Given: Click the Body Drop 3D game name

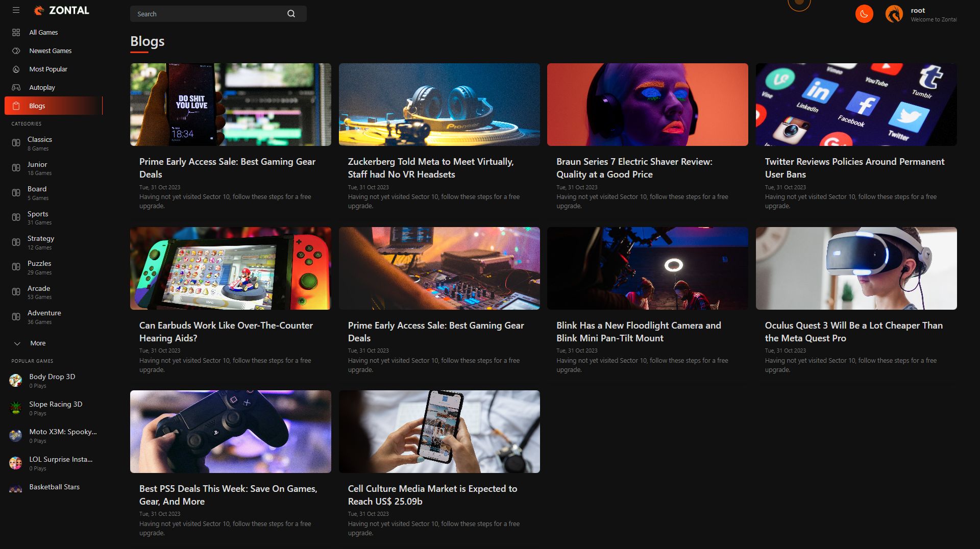Looking at the screenshot, I should coord(52,377).
